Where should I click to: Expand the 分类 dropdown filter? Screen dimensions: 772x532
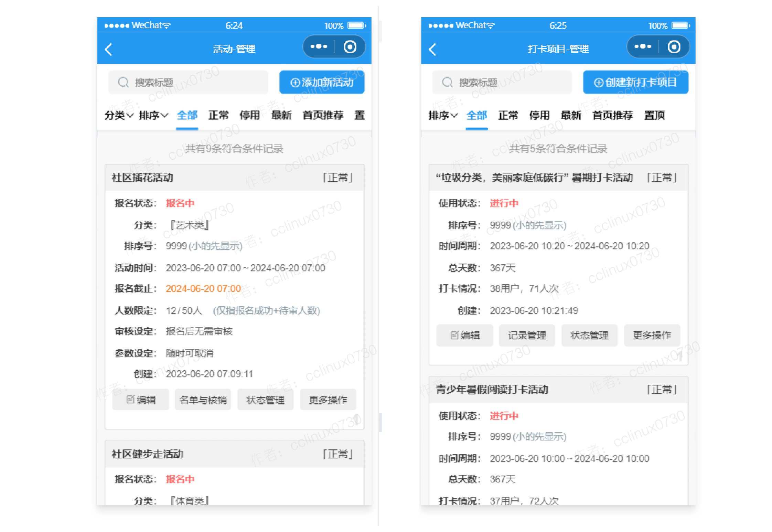click(119, 115)
